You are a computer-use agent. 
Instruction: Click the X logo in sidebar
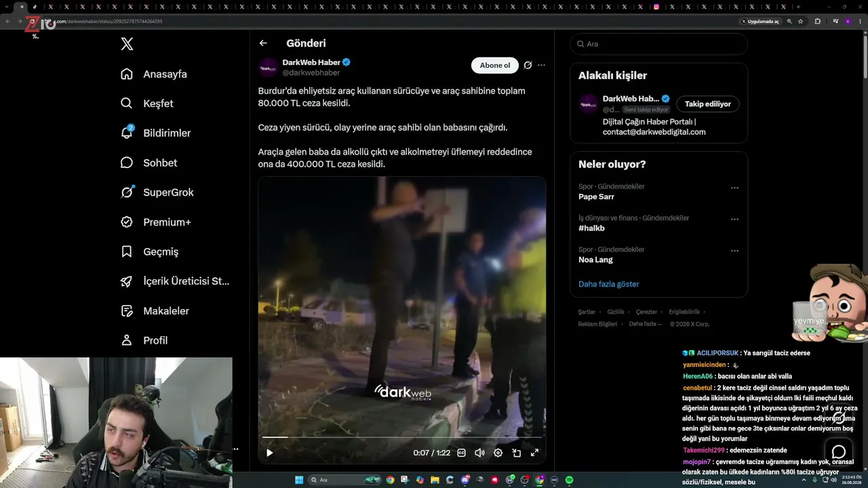pos(127,44)
